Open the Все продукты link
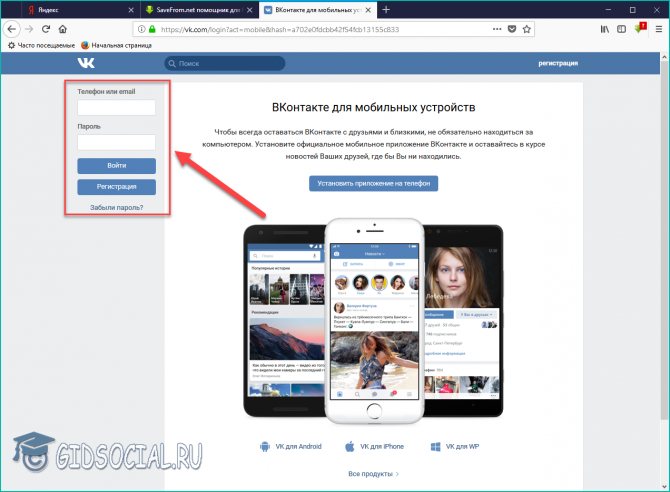Viewport: 670px width, 492px height. click(373, 474)
